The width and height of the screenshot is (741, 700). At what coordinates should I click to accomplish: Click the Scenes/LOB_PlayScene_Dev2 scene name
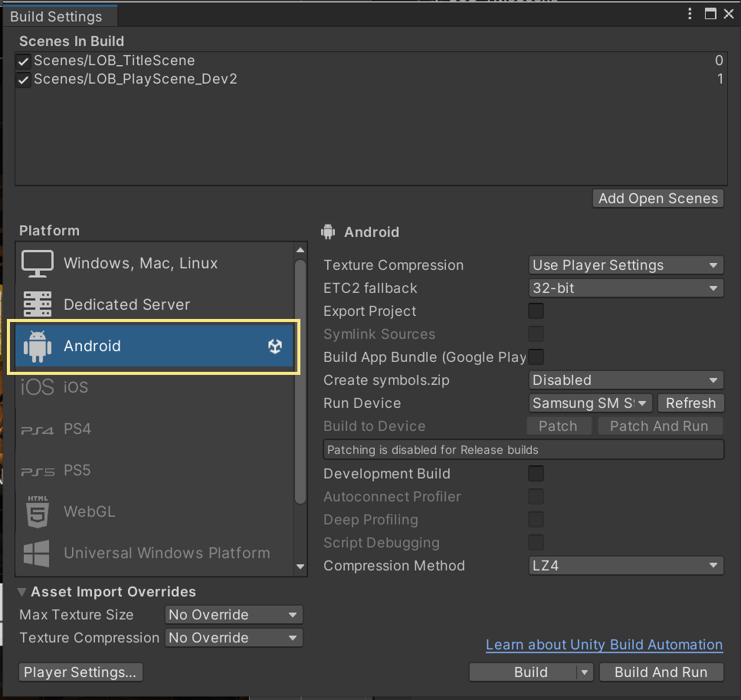click(x=135, y=79)
